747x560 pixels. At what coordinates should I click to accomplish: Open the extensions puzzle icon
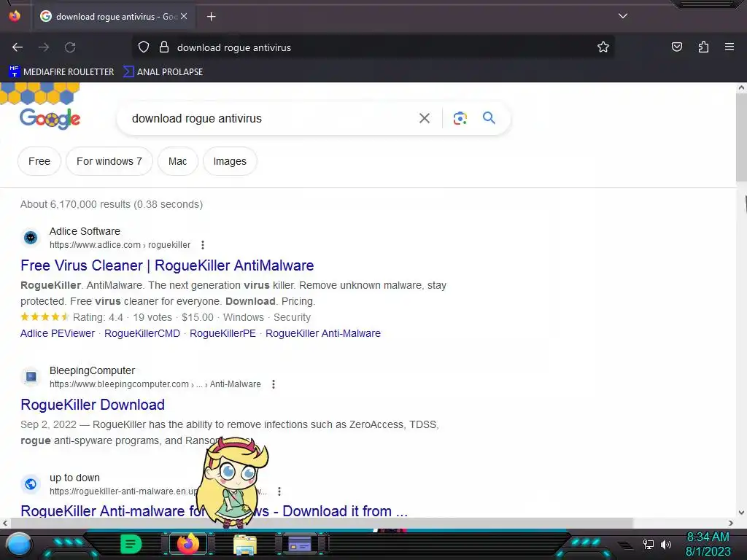point(703,47)
